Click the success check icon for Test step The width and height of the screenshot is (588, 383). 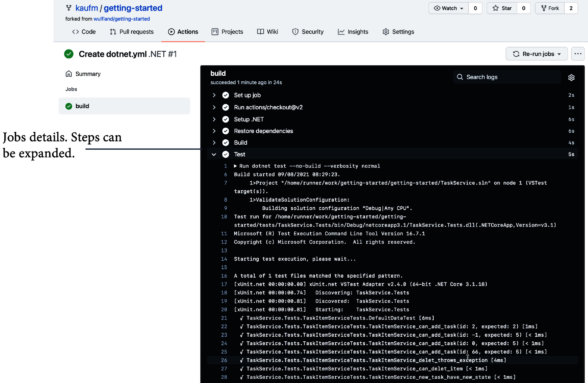coord(225,154)
